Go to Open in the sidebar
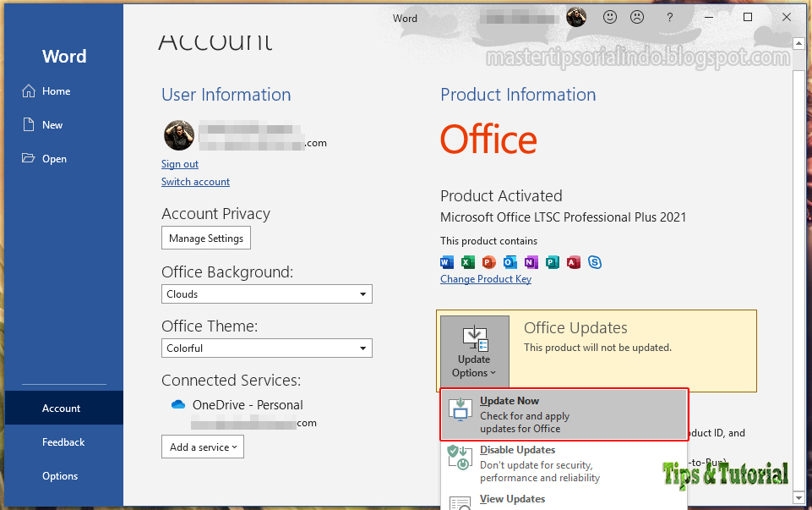Viewport: 812px width, 510px height. (63, 159)
